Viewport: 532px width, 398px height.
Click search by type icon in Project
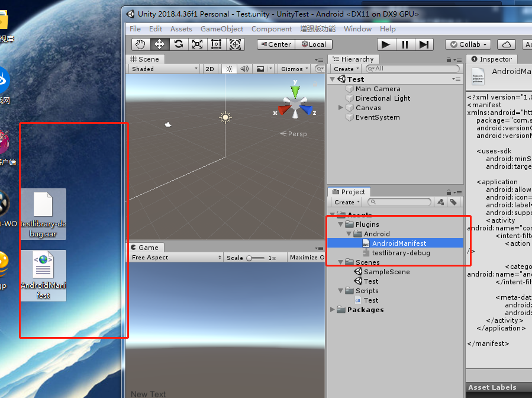pos(441,202)
